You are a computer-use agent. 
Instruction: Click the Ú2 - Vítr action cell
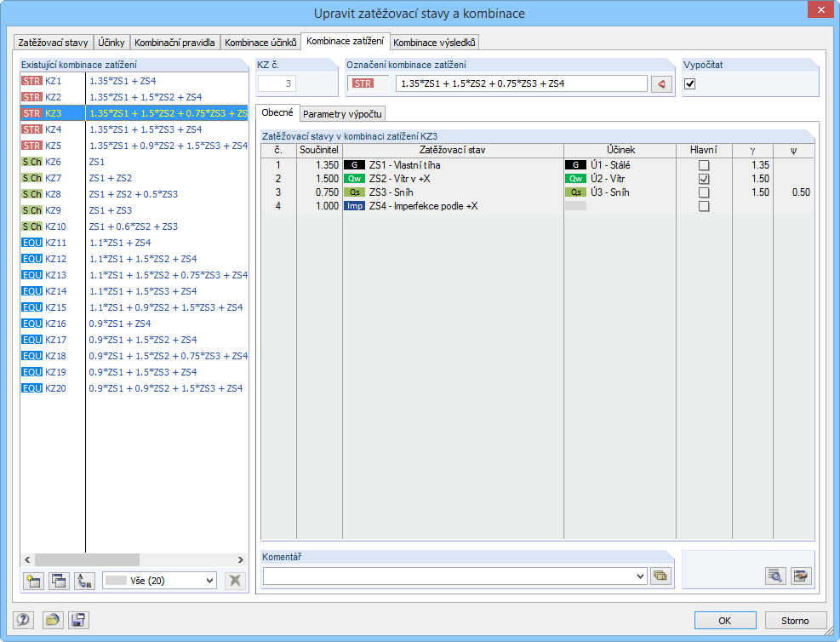620,179
